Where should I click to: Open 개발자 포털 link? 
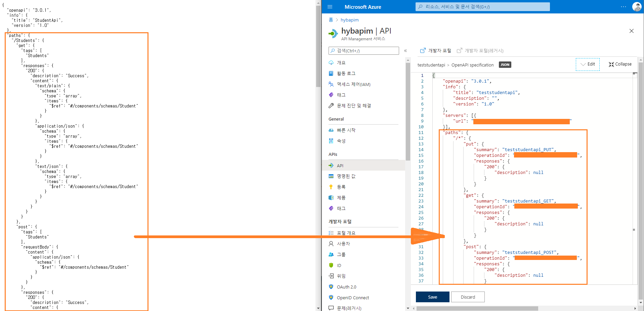tap(436, 51)
